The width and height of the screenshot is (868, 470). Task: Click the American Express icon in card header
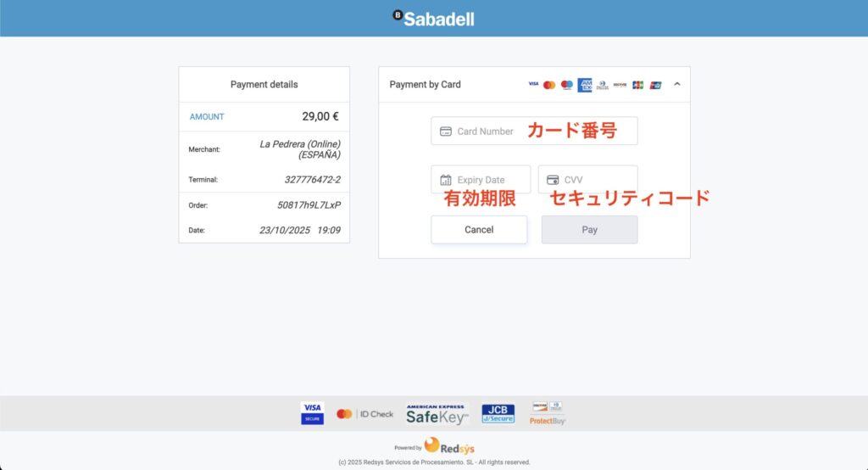585,85
